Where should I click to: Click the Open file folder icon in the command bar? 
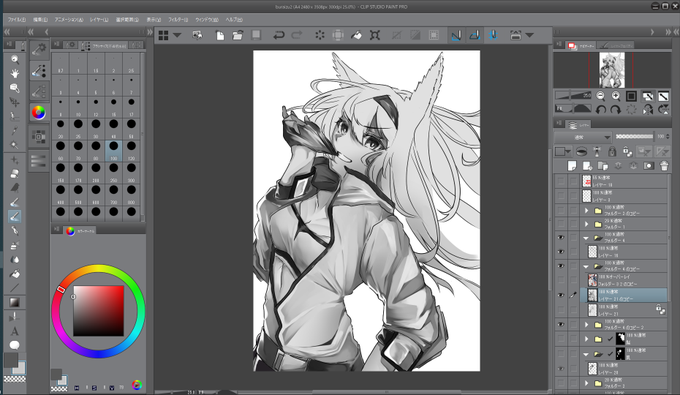click(238, 35)
